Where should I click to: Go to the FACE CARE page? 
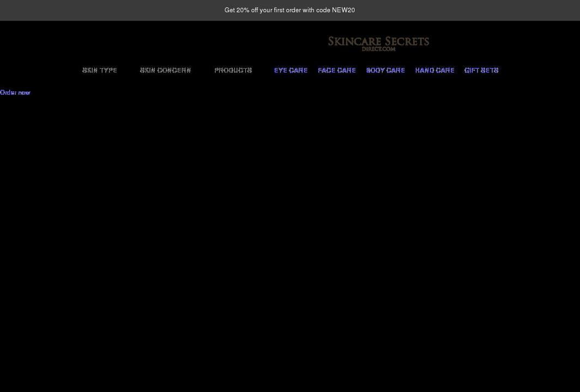tap(336, 70)
